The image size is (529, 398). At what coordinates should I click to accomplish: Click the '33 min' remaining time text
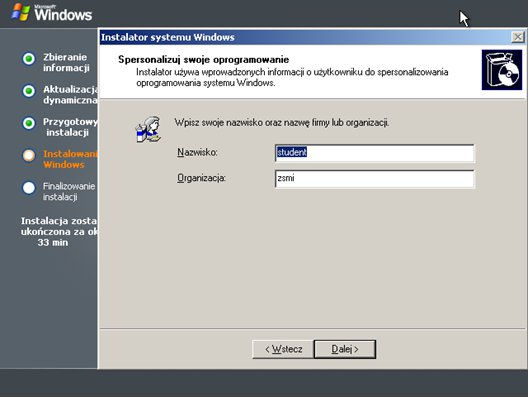click(53, 243)
